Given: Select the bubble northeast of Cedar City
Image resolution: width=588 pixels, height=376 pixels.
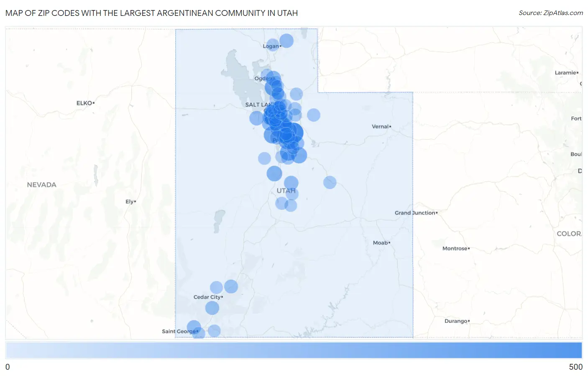Looking at the screenshot, I should click(x=231, y=286).
